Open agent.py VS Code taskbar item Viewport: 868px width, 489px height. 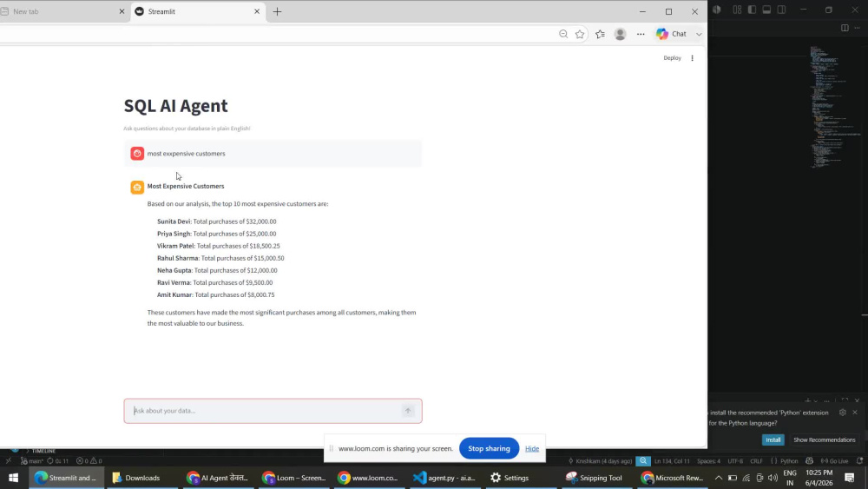pos(444,478)
